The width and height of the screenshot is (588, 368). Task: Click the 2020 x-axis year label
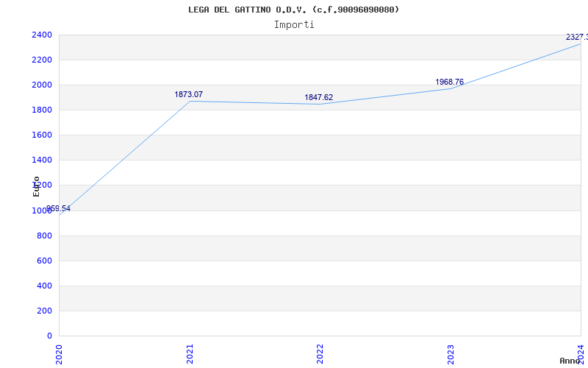point(59,354)
